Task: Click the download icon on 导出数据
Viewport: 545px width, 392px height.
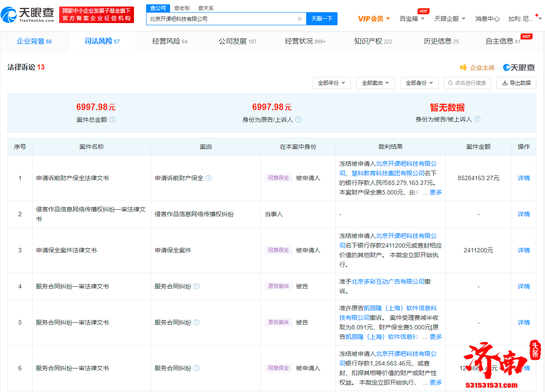Action: pyautogui.click(x=505, y=83)
